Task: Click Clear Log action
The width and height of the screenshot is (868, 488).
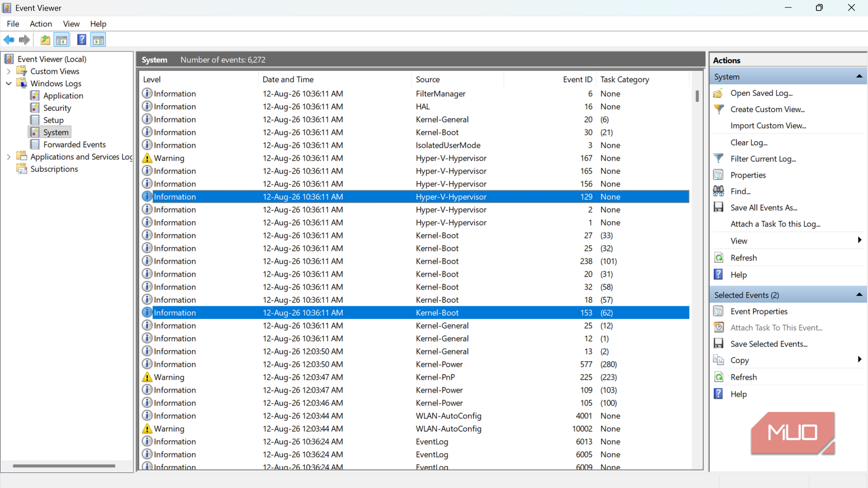Action: click(x=749, y=143)
